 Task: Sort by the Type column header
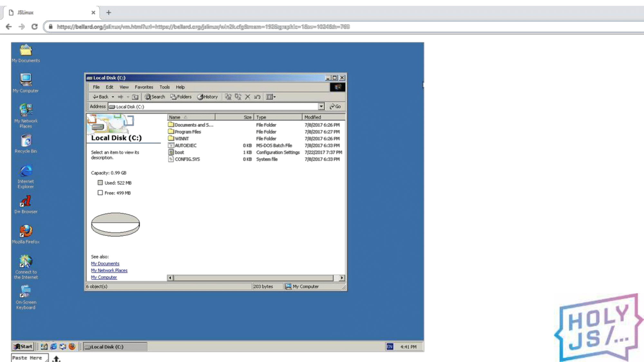[278, 117]
